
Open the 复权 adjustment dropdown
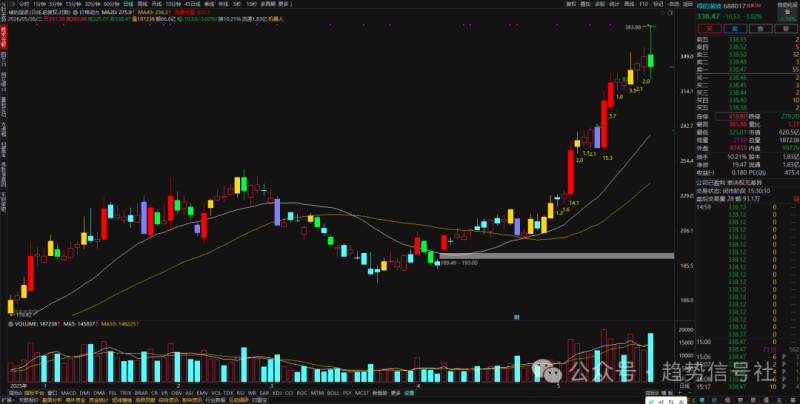click(x=571, y=4)
